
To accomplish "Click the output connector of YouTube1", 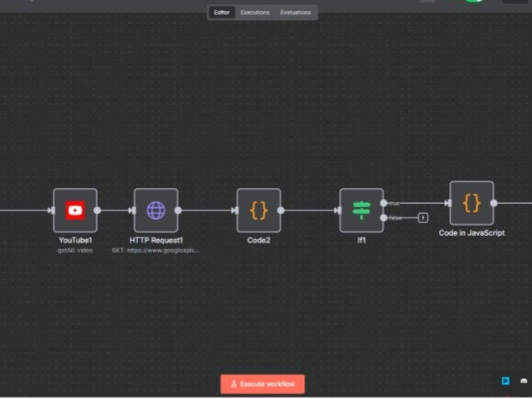I will tap(97, 210).
